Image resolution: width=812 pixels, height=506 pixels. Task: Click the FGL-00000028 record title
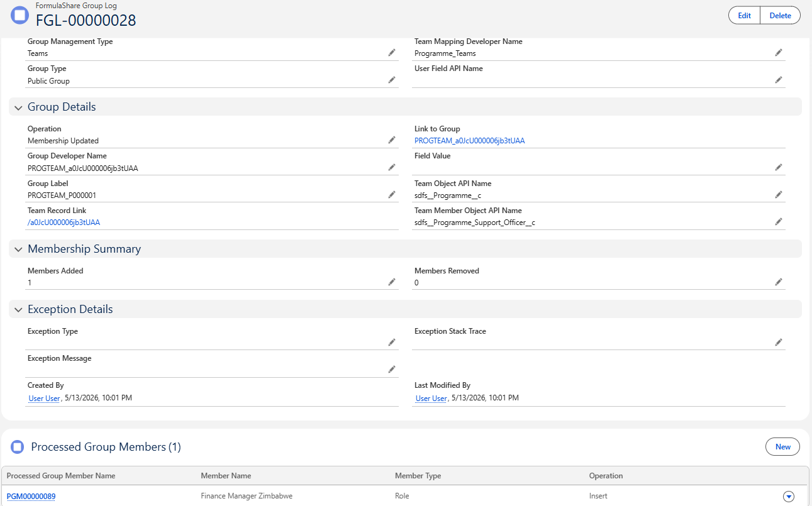pyautogui.click(x=86, y=20)
